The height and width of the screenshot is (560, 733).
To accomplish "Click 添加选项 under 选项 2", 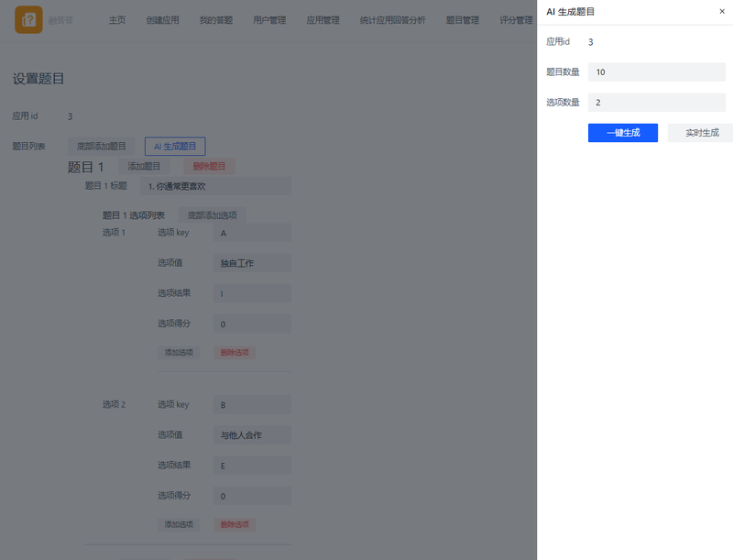I will click(179, 524).
